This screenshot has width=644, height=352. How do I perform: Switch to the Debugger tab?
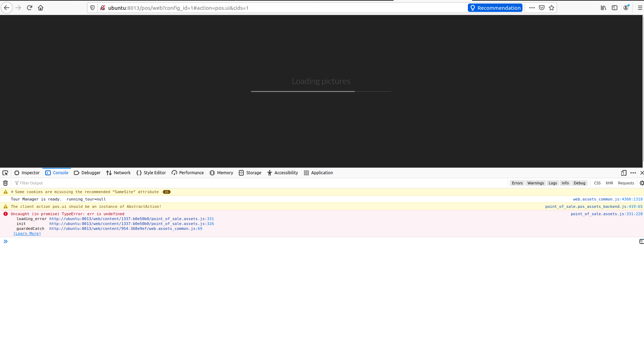click(87, 173)
